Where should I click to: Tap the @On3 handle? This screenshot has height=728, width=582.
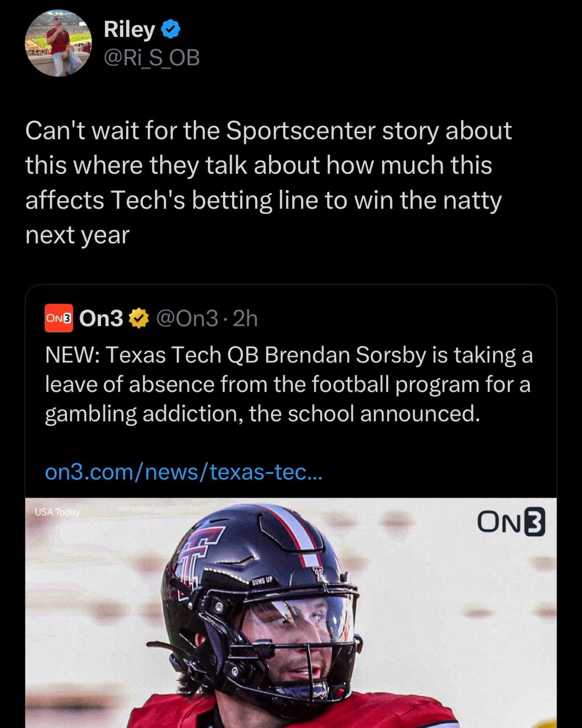coord(187,318)
